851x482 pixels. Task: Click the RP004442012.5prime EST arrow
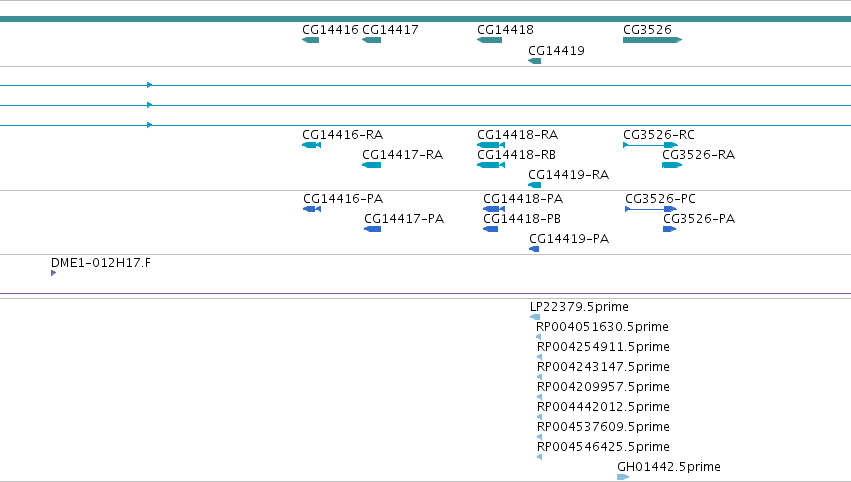pyautogui.click(x=539, y=417)
